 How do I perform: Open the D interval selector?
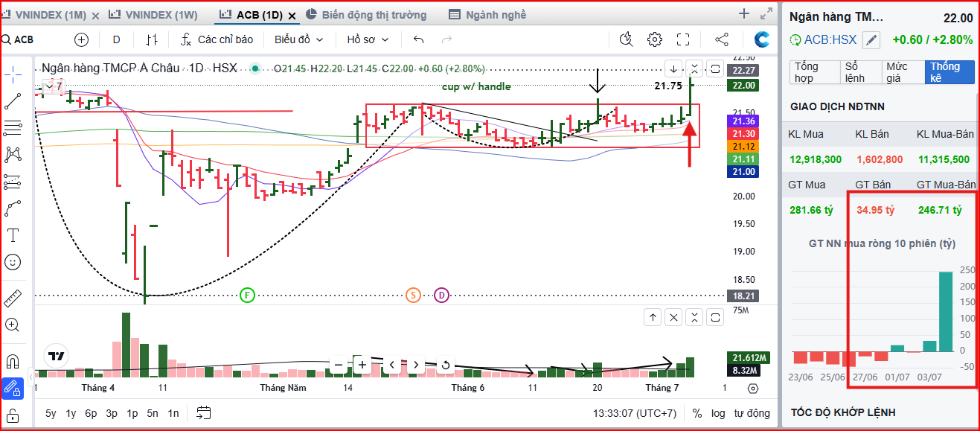(116, 39)
